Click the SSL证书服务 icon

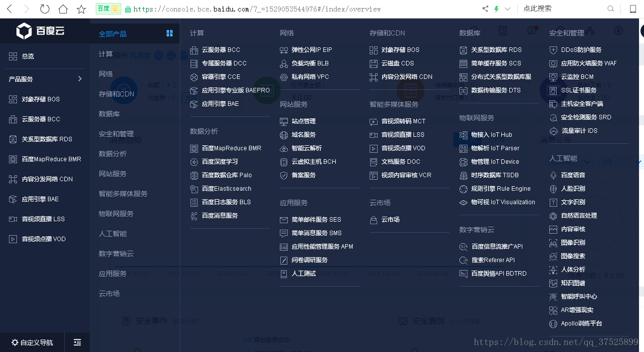553,90
